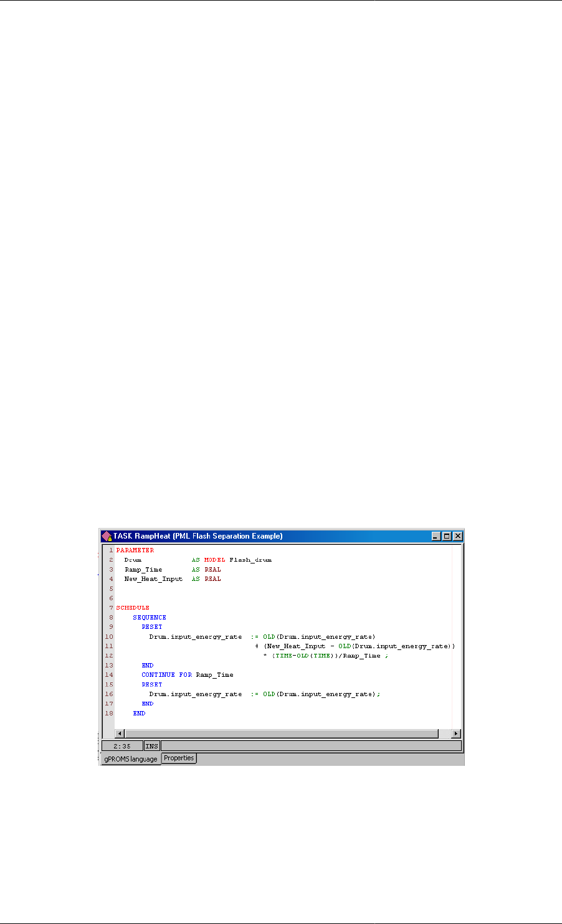Click the RESET keyword on line 9
Viewport: 562px width, 924px height.
coord(151,627)
